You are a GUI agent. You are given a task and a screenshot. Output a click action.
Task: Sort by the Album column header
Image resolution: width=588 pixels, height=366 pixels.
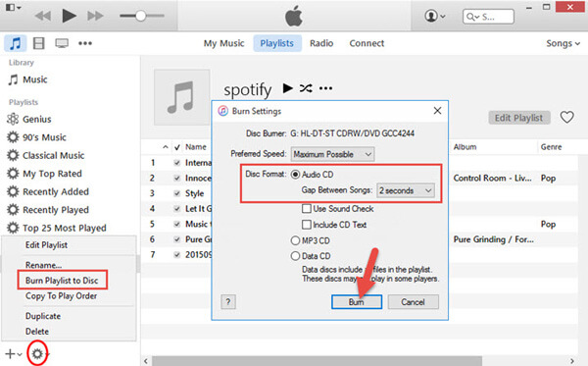[465, 147]
